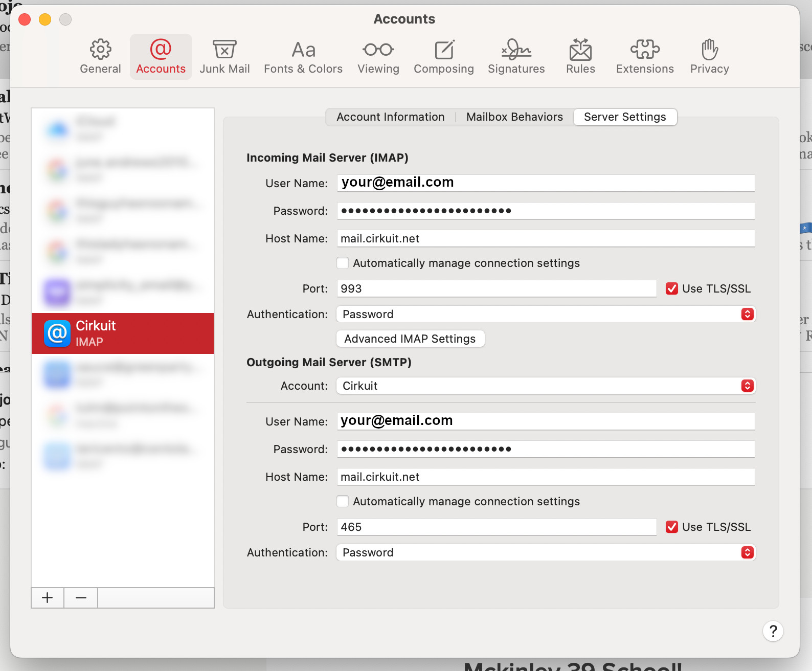Click Advanced IMAP Settings button
This screenshot has height=671, width=812.
410,339
